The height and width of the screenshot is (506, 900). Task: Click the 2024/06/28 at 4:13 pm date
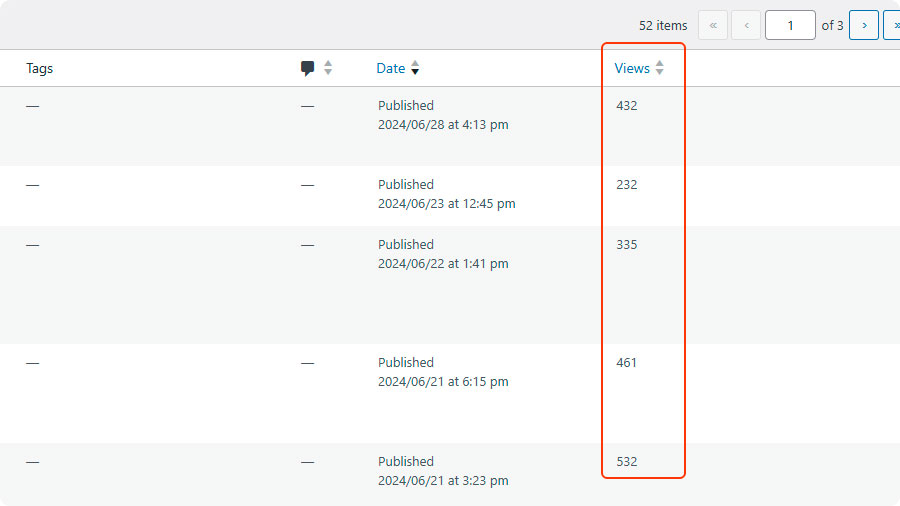443,125
